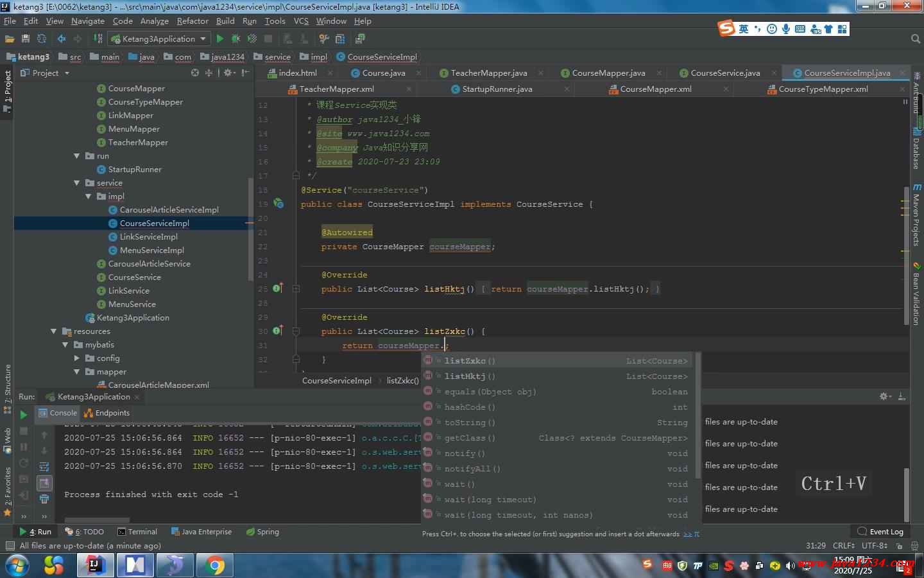Click the IntelliJ IDEA icon in Windows taskbar
The width and height of the screenshot is (924, 578).
click(95, 565)
